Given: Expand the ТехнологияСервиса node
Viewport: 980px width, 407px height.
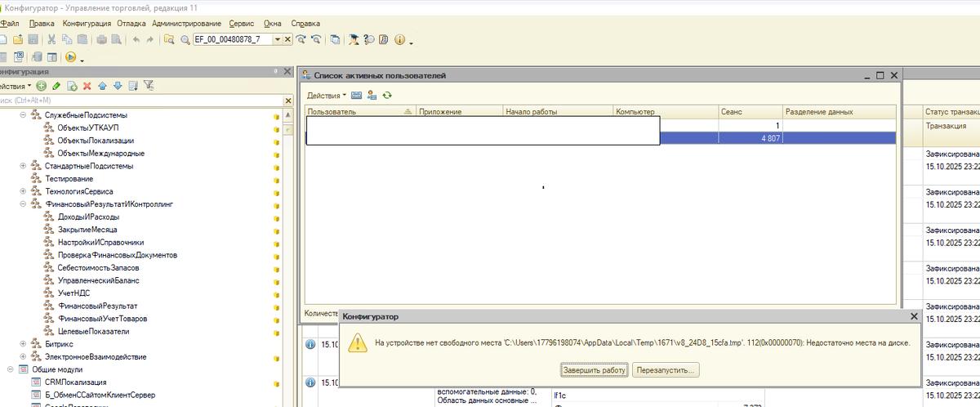Looking at the screenshot, I should pos(23,191).
